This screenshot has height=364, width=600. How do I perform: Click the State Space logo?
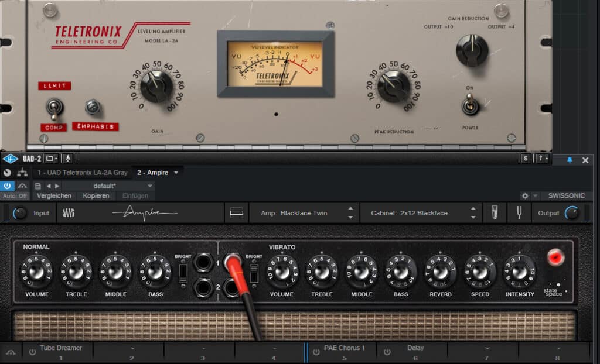(555, 291)
